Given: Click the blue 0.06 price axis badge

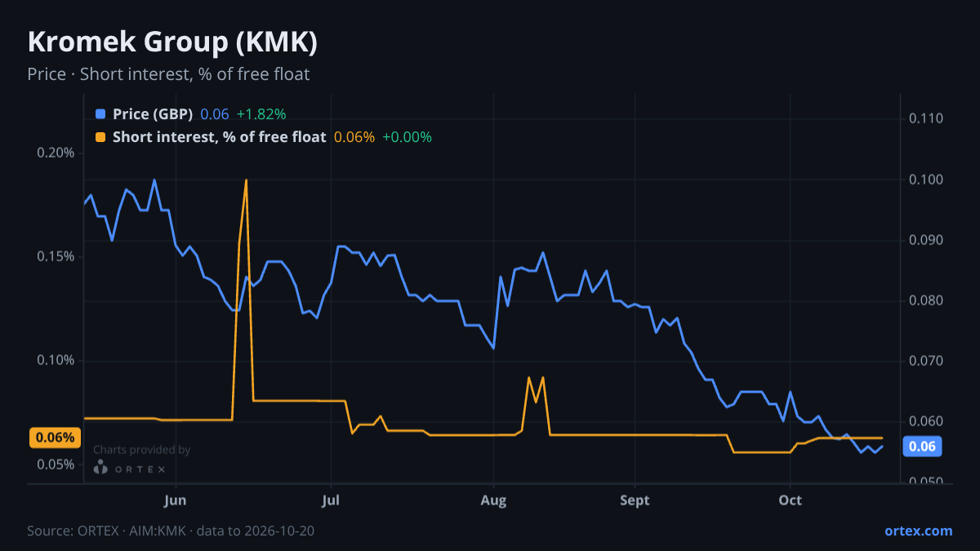Looking at the screenshot, I should click(x=922, y=446).
